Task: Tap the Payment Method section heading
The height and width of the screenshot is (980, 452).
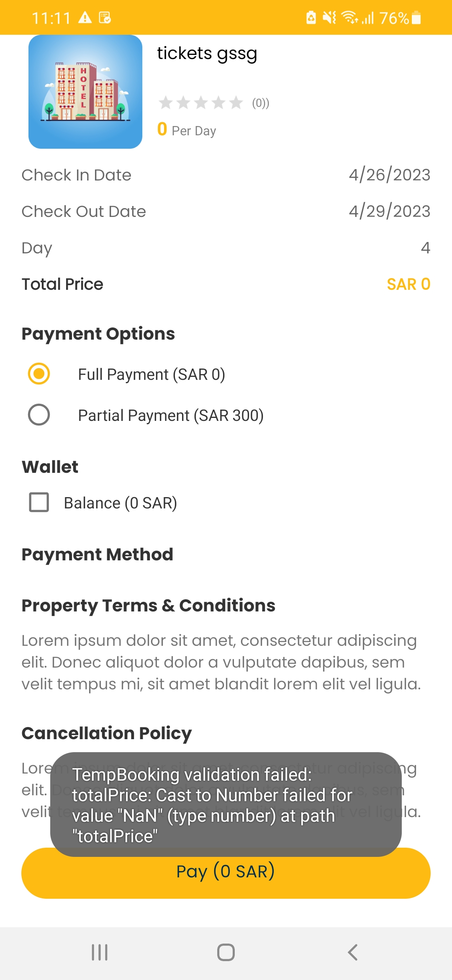Action: coord(97,554)
